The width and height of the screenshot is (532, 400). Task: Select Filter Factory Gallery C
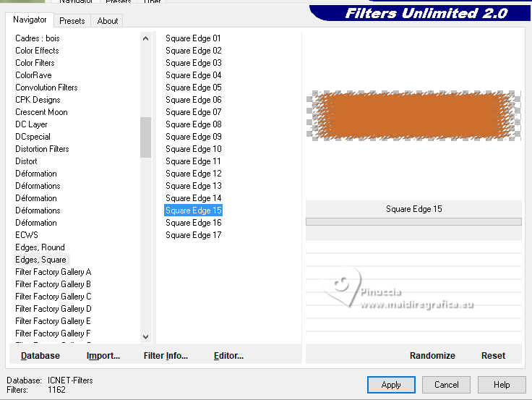coord(53,297)
